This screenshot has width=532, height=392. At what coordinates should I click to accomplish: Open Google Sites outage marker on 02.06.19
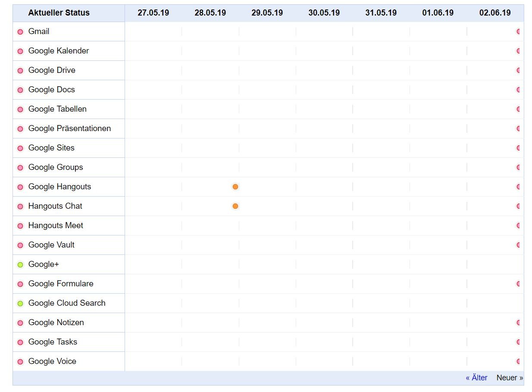pos(519,148)
